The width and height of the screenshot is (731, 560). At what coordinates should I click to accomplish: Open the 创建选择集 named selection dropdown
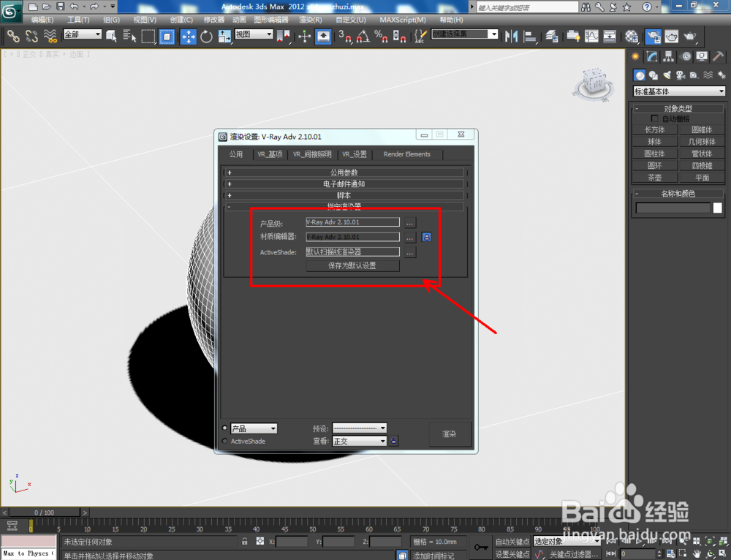pyautogui.click(x=465, y=34)
